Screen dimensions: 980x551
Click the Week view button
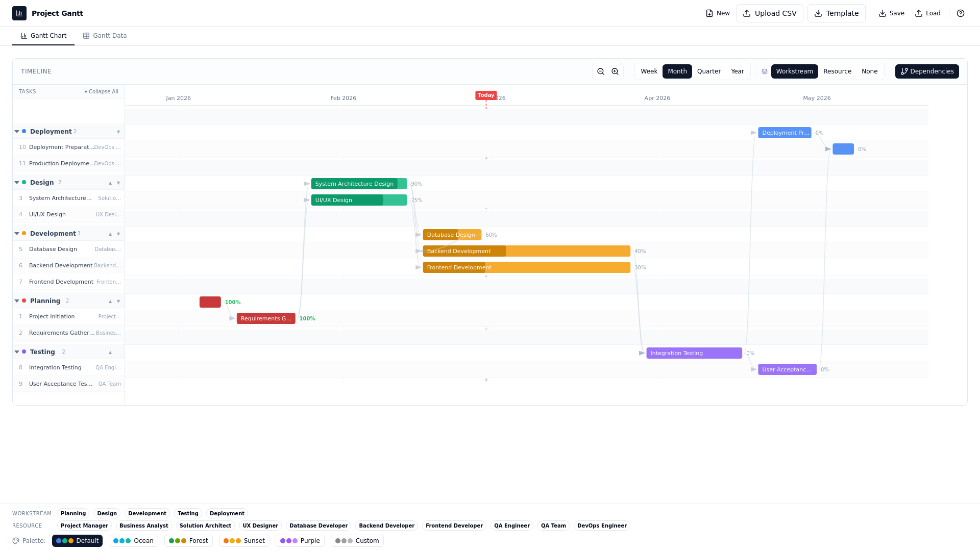[649, 71]
